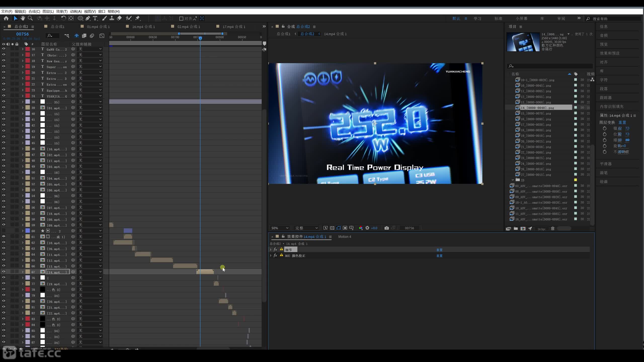Go to the Home screen icon

(6, 18)
